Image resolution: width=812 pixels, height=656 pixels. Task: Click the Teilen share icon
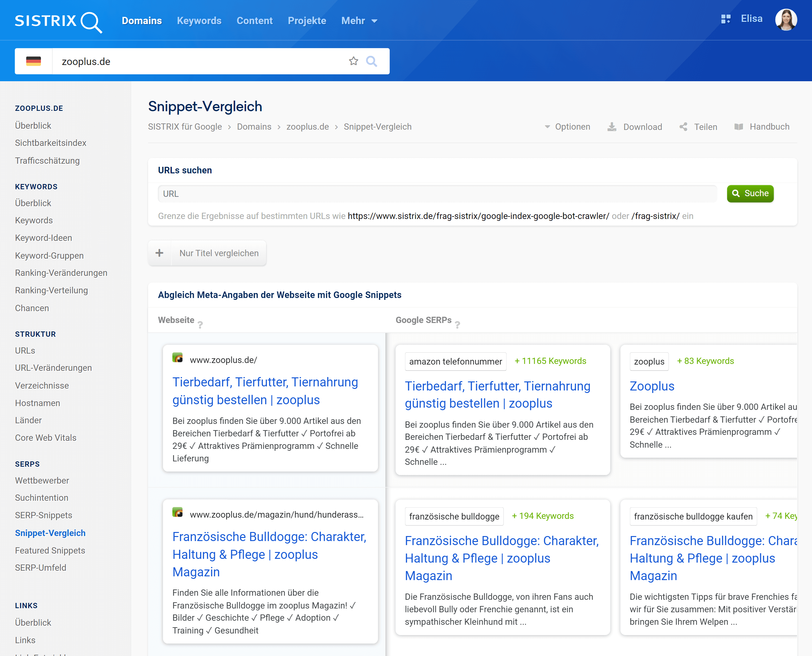683,127
